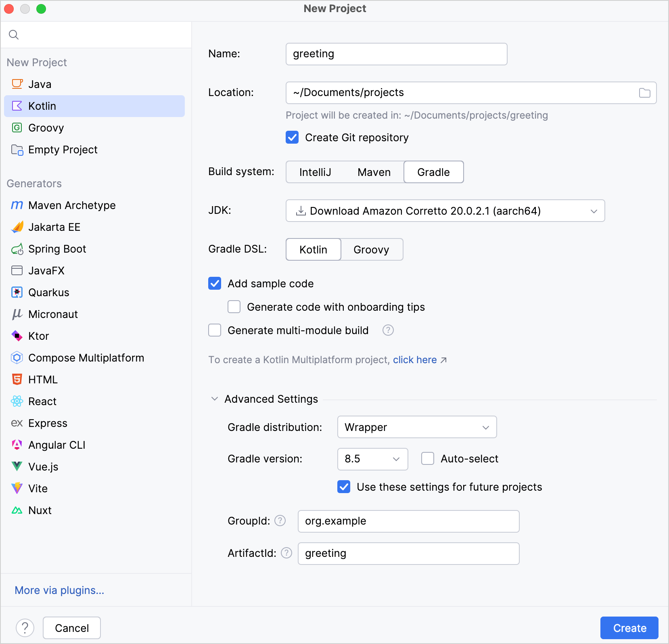This screenshot has width=669, height=644.
Task: Enable Generate multi-module build
Action: click(214, 330)
